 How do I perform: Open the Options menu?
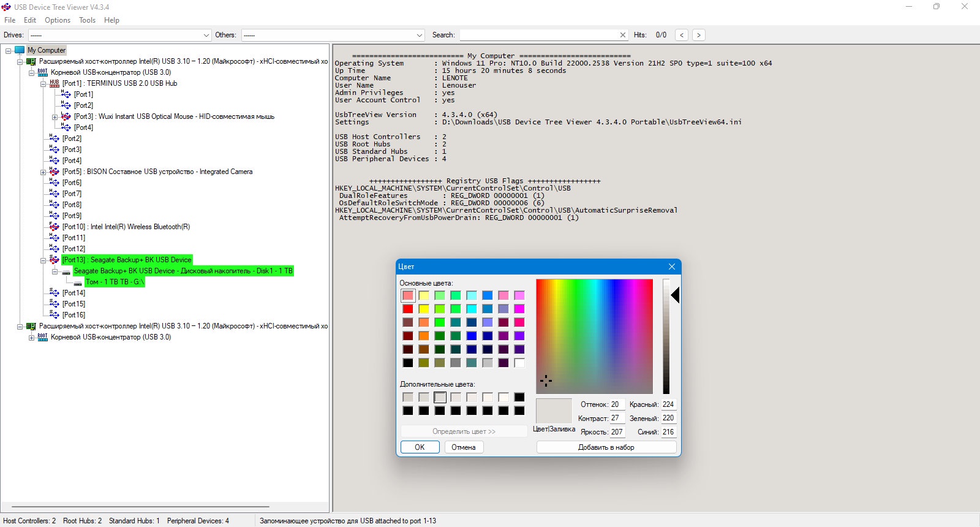coord(57,20)
